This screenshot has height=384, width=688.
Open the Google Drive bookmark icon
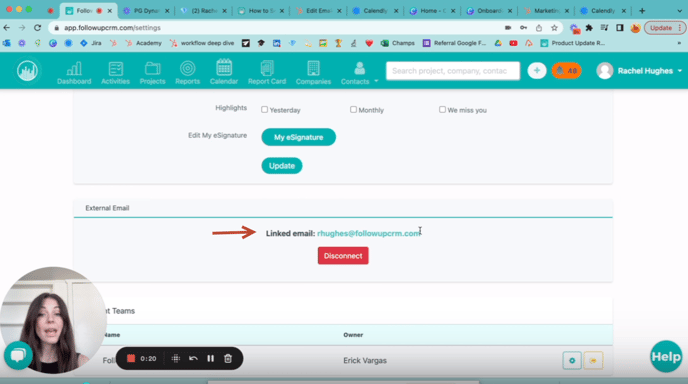(x=498, y=43)
